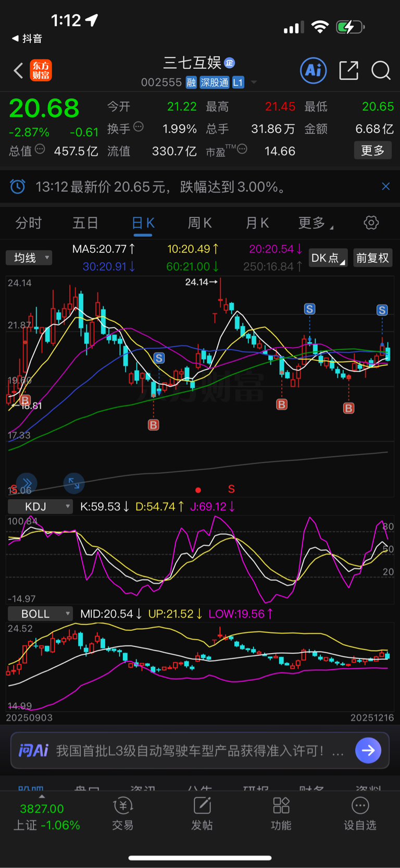400x868 pixels.
Task: Tap the red T marker near 24.14 peak
Action: (x=215, y=317)
